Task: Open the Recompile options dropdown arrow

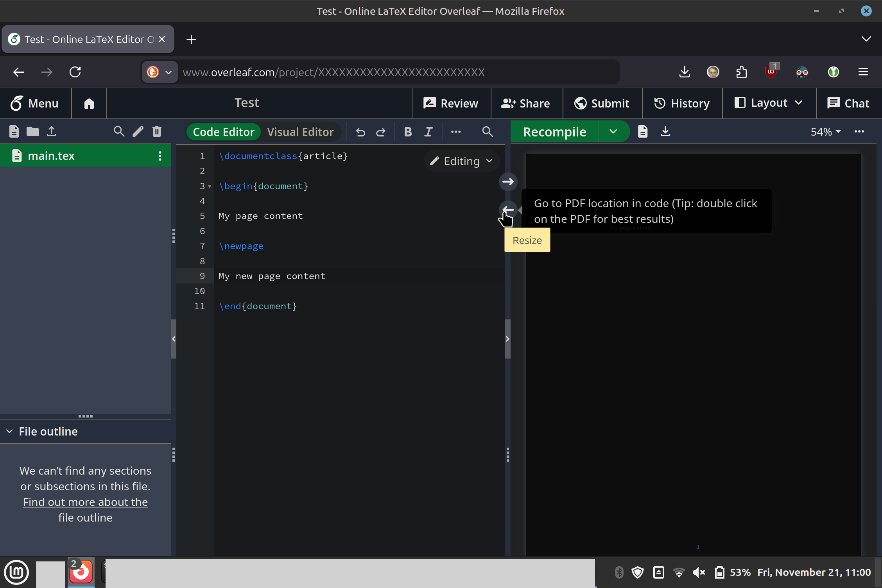Action: 613,132
